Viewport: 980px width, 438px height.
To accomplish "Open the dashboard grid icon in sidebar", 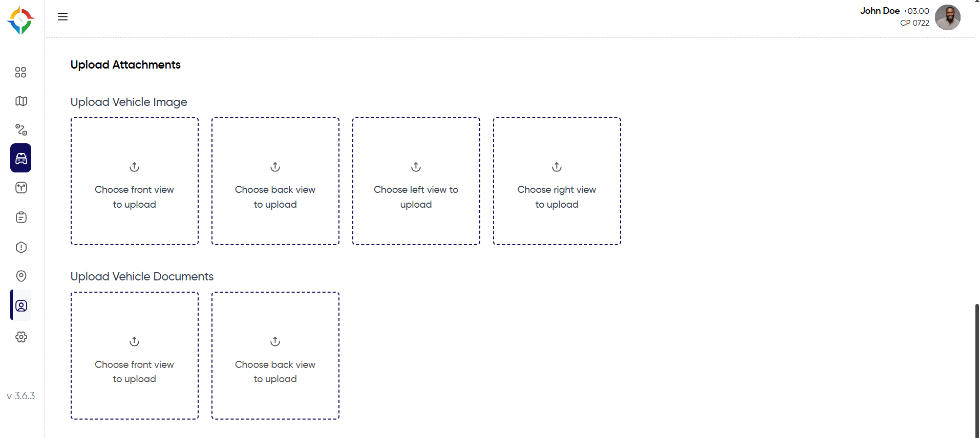I will click(x=20, y=72).
